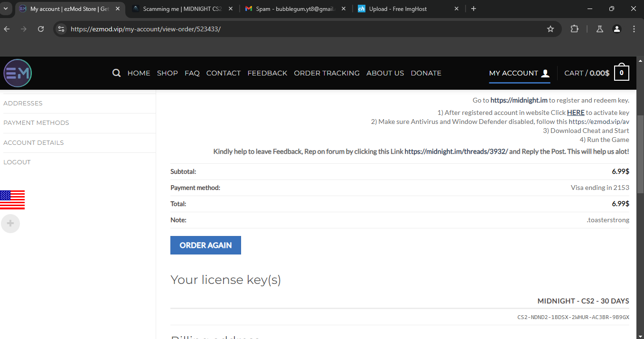The width and height of the screenshot is (644, 339).
Task: Open the FEEDBACK page
Action: (267, 73)
